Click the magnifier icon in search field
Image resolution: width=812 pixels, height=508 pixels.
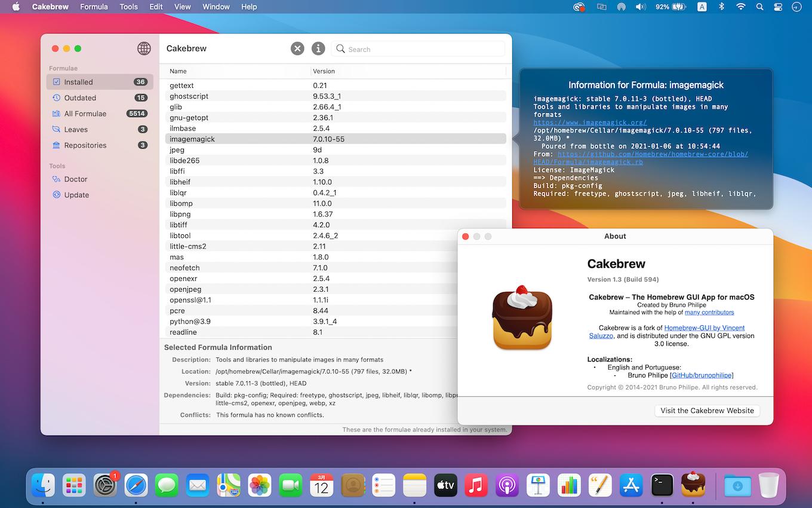click(x=340, y=49)
